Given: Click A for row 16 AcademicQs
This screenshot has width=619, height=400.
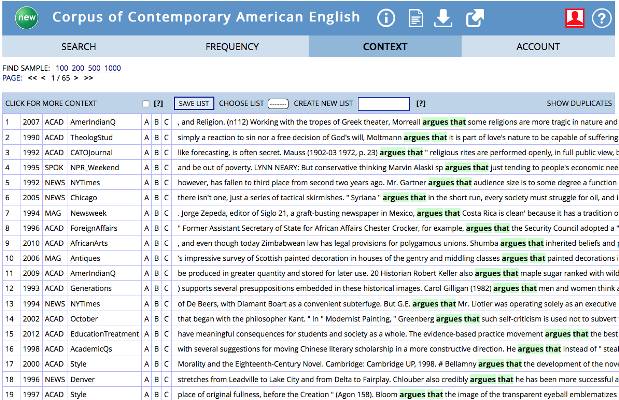Looking at the screenshot, I should point(146,349).
